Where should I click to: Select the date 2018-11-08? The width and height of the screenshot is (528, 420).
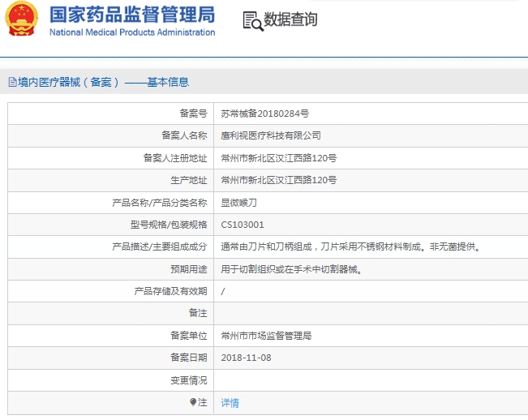pos(246,358)
